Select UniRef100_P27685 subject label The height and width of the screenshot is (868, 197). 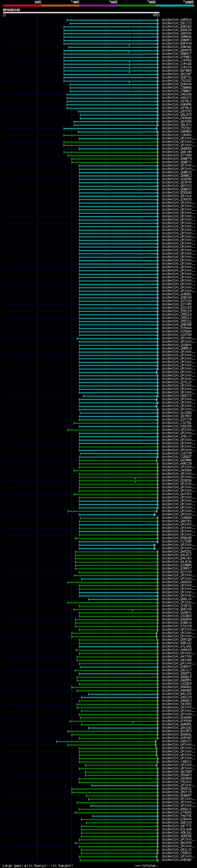point(177,542)
